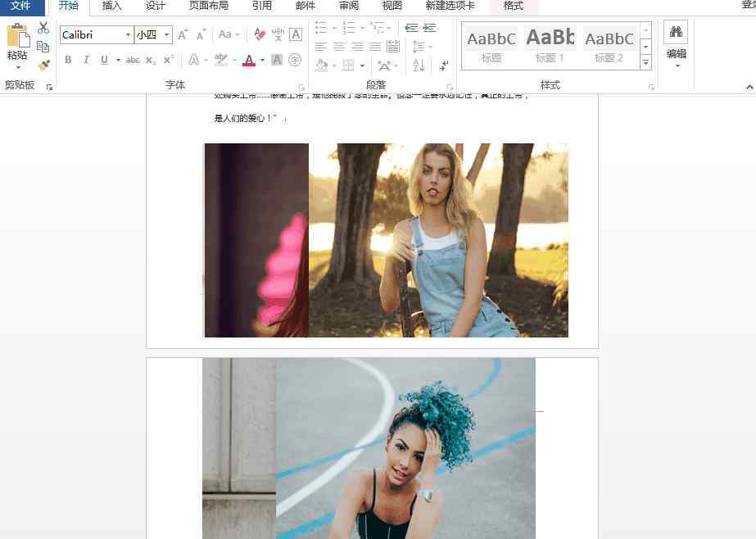The height and width of the screenshot is (539, 756).
Task: Toggle underline formatting
Action: [104, 60]
